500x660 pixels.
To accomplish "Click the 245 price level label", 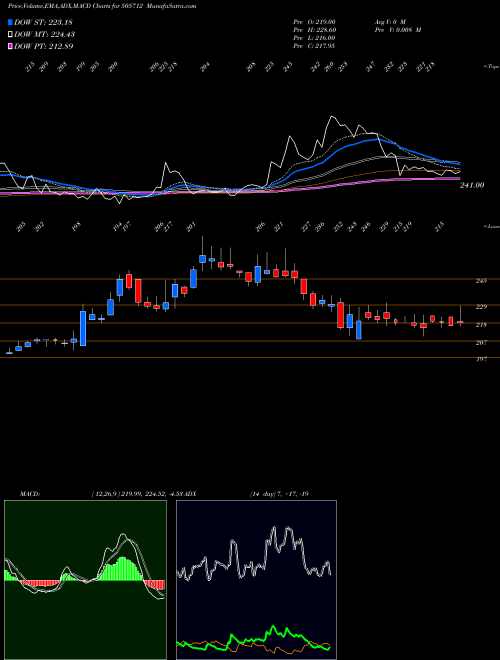I will (481, 281).
